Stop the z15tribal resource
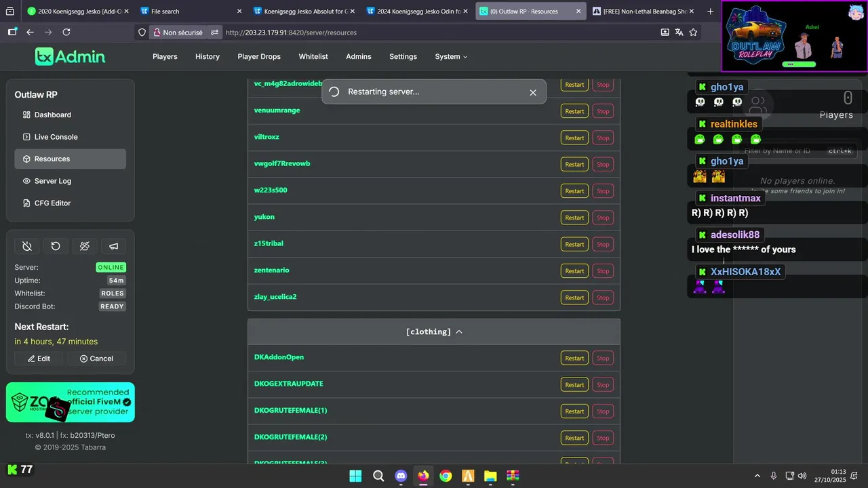This screenshot has height=488, width=868. (x=603, y=244)
